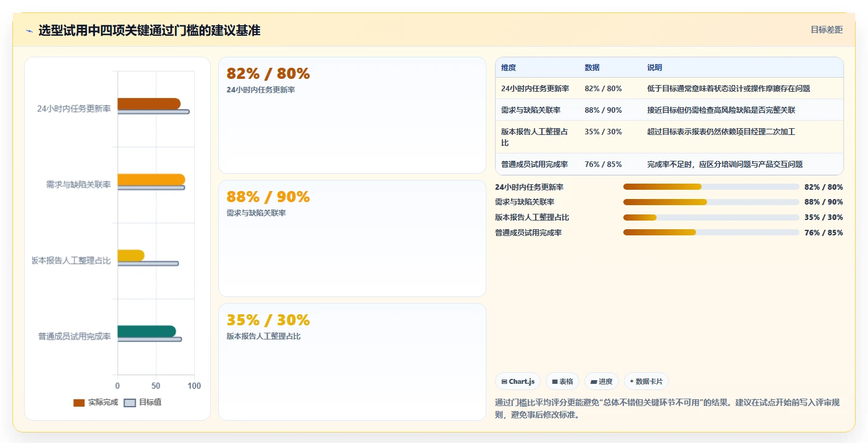Click chart's 普通成员试用完成率 teal bar
Viewport: 868px width, 443px height.
147,331
